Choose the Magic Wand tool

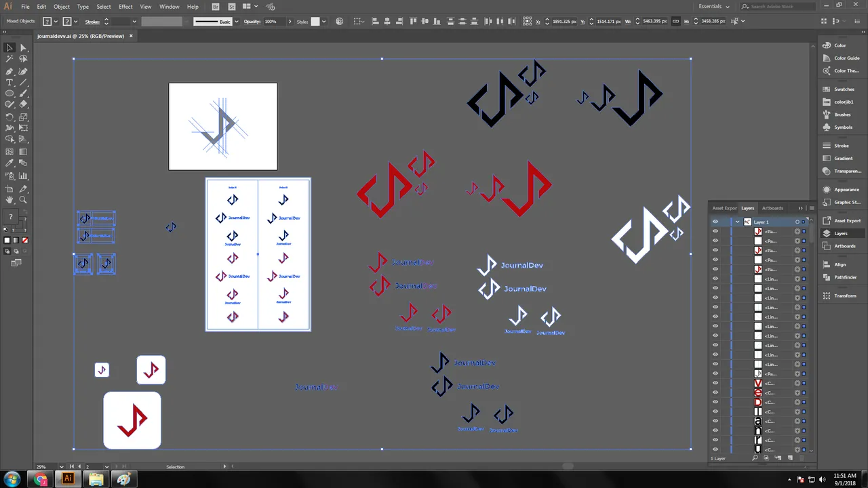point(9,59)
